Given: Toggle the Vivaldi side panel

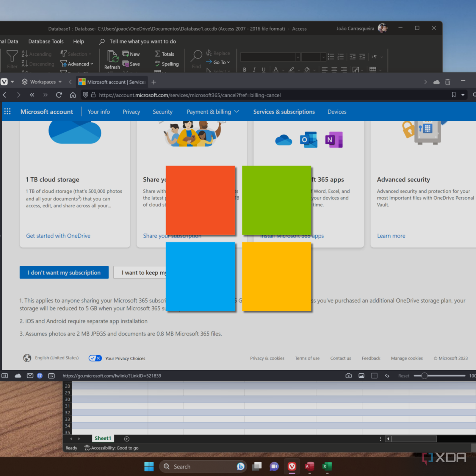Looking at the screenshot, I should click(x=5, y=376).
